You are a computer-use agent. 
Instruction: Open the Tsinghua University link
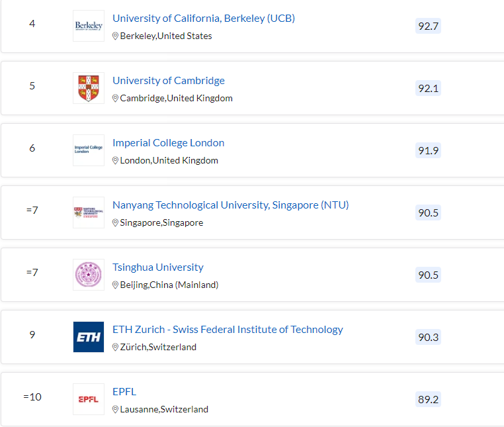pos(158,267)
